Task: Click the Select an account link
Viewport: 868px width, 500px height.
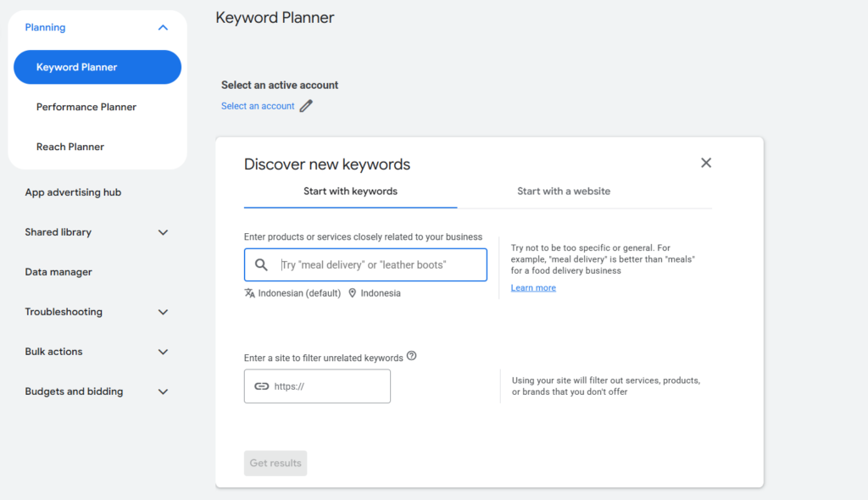Action: (x=258, y=106)
